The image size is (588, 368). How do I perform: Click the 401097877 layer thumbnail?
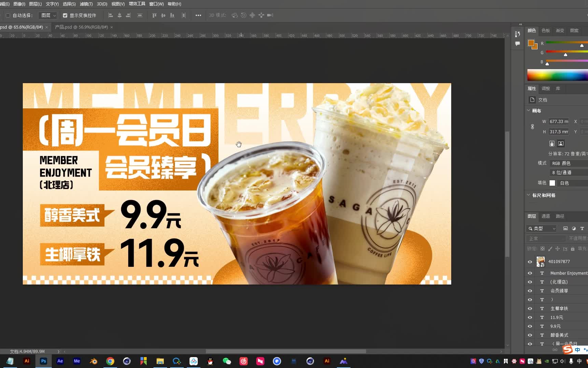pyautogui.click(x=540, y=261)
